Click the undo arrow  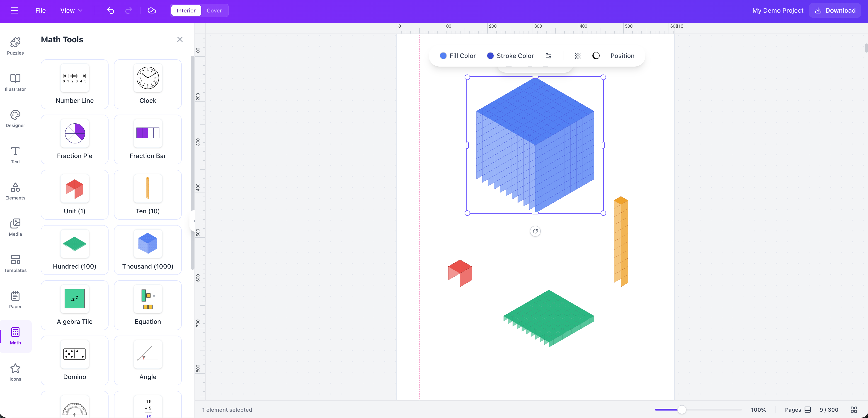(x=111, y=10)
